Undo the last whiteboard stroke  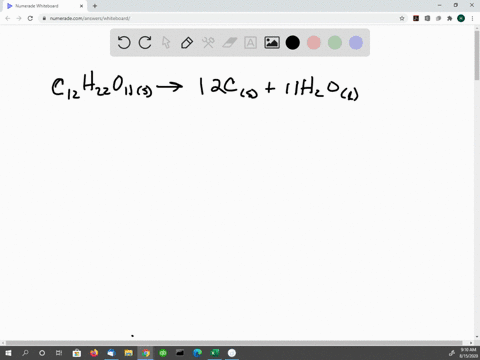click(124, 43)
